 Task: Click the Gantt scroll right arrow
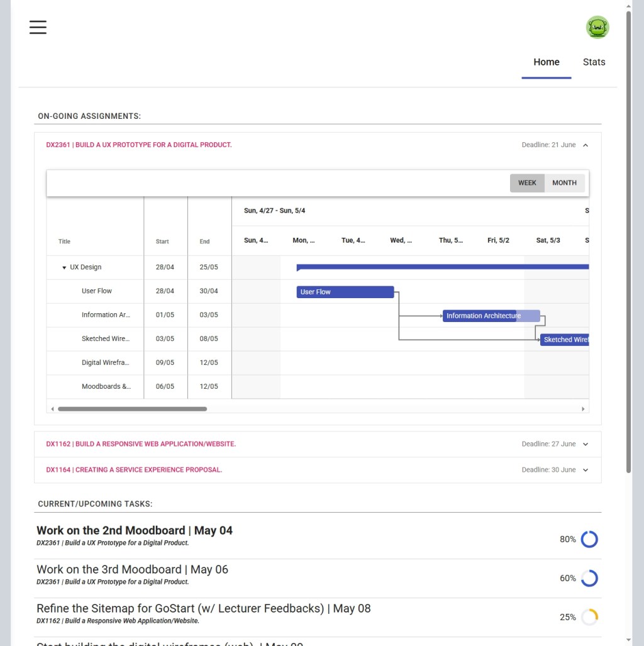tap(583, 409)
